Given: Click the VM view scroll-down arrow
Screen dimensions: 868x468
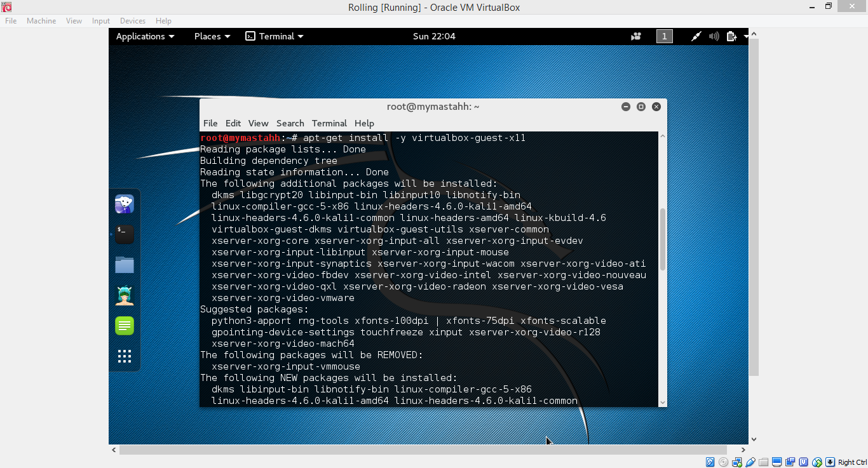Looking at the screenshot, I should [754, 439].
